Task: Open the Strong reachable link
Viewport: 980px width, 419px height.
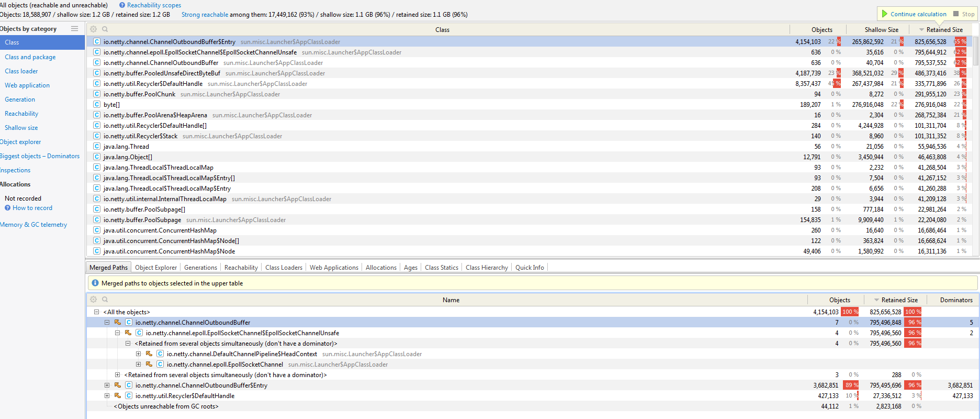Action: (x=205, y=15)
